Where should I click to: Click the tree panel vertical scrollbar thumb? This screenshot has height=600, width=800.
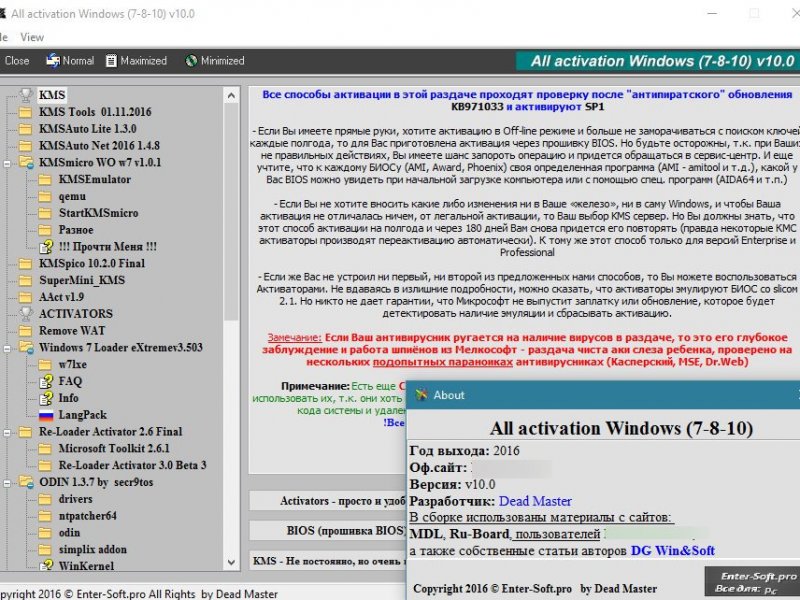tap(231, 212)
